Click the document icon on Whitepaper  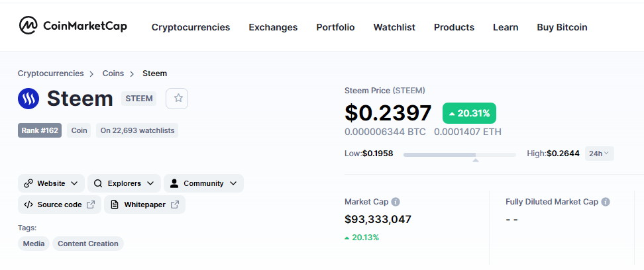tap(115, 204)
